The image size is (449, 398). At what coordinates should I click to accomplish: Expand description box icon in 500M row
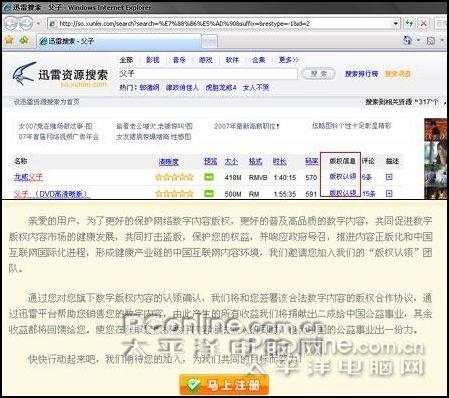389,193
